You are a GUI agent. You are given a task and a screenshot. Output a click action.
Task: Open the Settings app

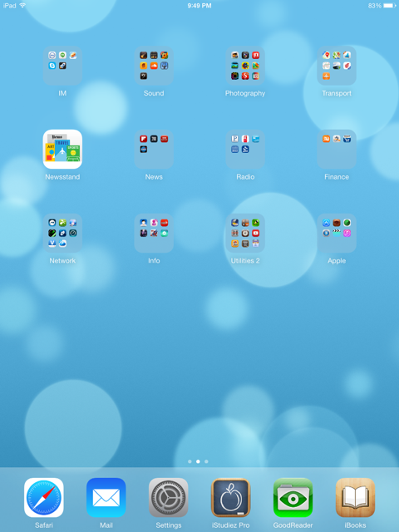click(x=168, y=497)
